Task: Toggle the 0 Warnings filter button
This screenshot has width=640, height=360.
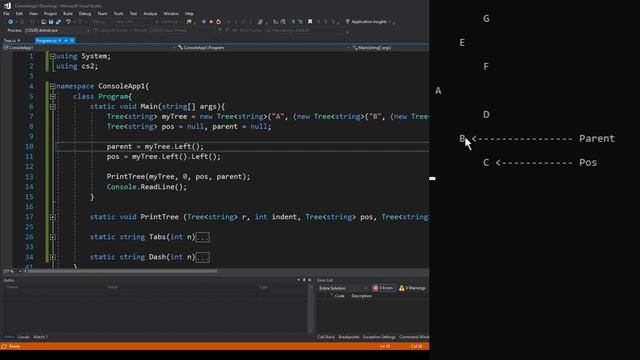Action: (412, 288)
